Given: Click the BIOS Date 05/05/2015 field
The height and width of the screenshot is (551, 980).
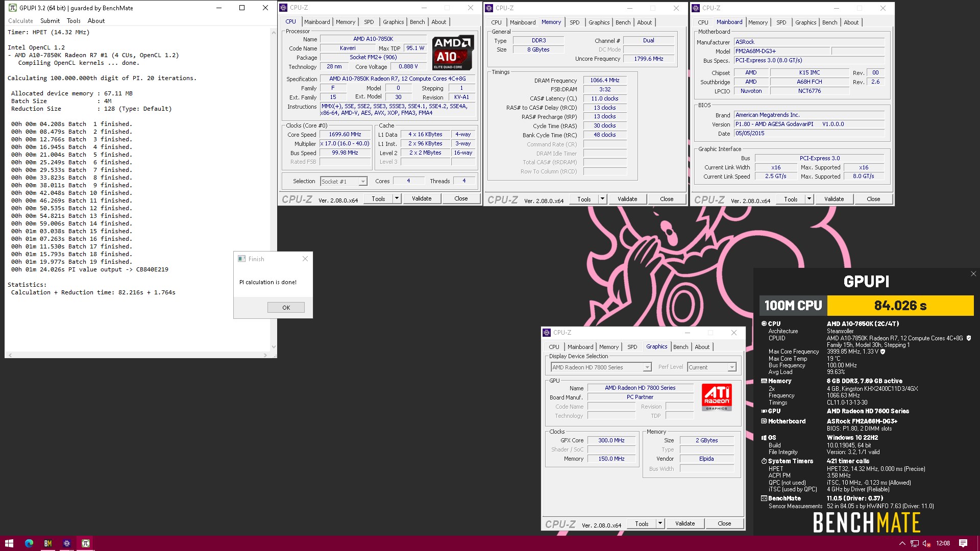Looking at the screenshot, I should point(809,133).
